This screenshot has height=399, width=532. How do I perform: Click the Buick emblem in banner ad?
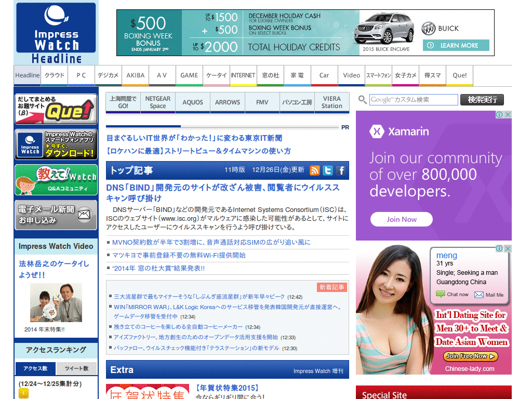point(428,29)
